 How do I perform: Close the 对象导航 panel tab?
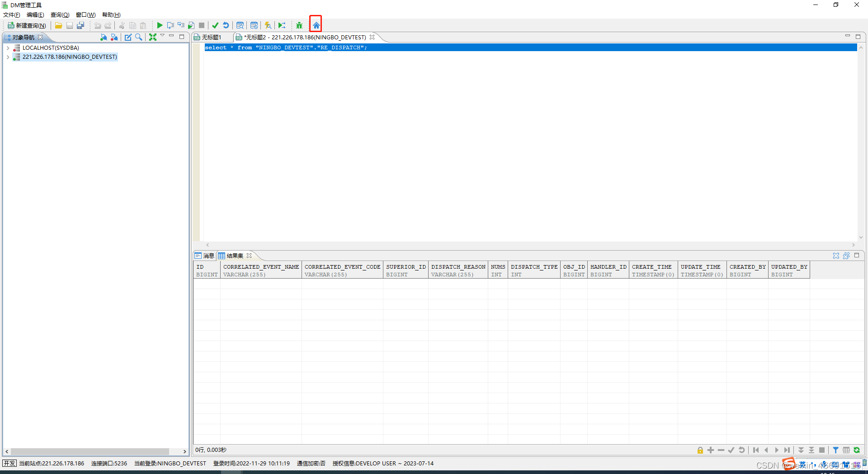coord(40,37)
